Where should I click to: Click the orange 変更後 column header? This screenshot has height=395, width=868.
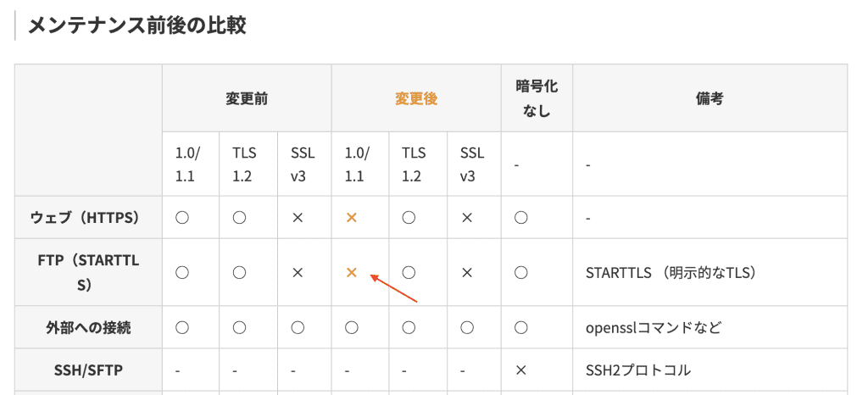[x=416, y=98]
